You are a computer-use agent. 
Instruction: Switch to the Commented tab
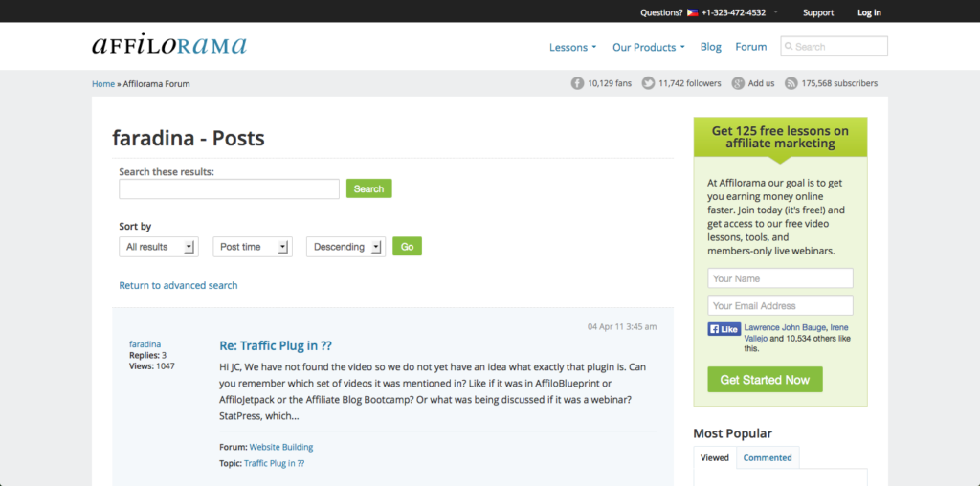(x=768, y=458)
